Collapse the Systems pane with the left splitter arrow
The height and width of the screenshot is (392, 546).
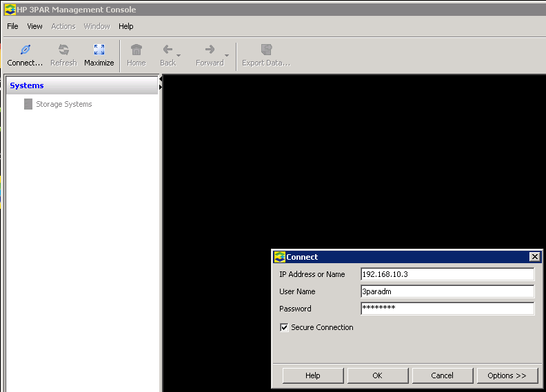(161, 79)
